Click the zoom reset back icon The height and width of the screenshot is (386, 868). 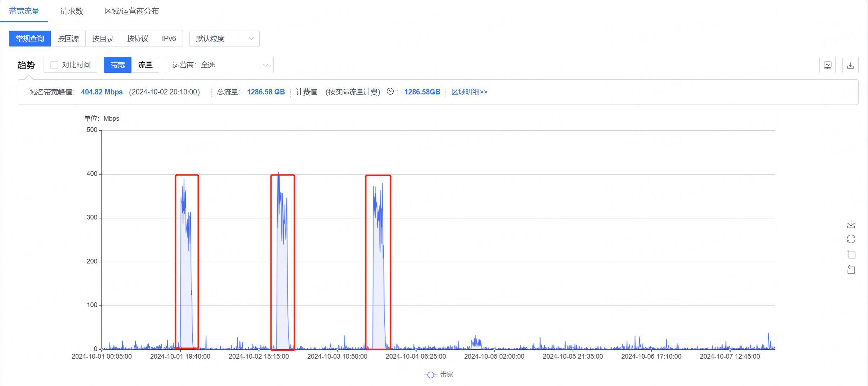pos(851,270)
